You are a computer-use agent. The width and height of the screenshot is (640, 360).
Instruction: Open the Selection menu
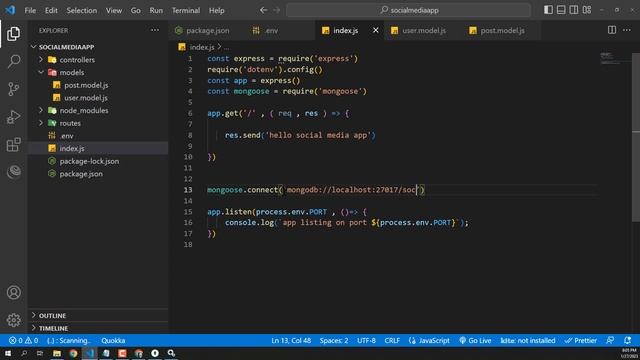pos(82,10)
